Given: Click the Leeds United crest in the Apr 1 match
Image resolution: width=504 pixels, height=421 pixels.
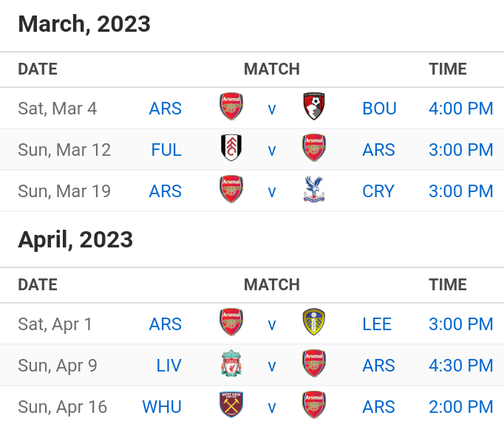Looking at the screenshot, I should pyautogui.click(x=314, y=322).
